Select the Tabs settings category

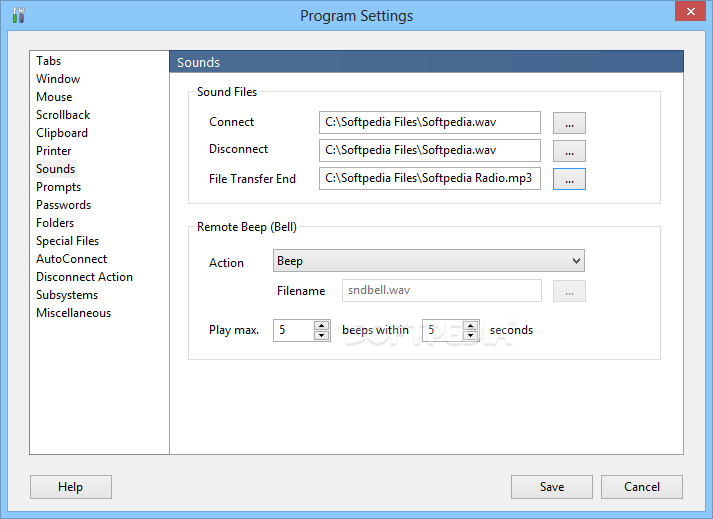click(49, 61)
